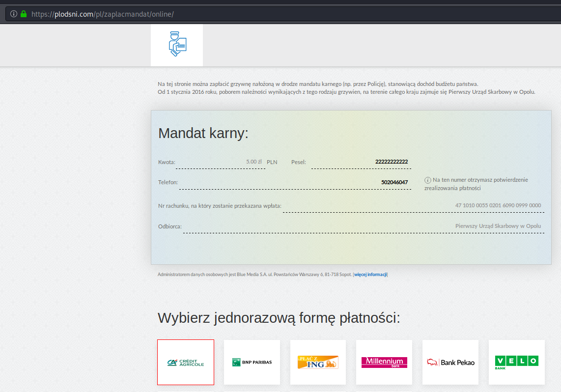Click the officer with document logo
The height and width of the screenshot is (392, 561).
click(177, 44)
